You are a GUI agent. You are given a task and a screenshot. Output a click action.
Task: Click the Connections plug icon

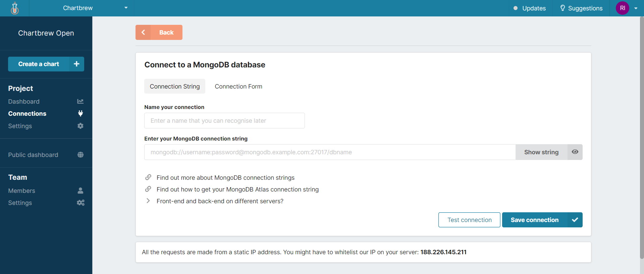point(80,113)
